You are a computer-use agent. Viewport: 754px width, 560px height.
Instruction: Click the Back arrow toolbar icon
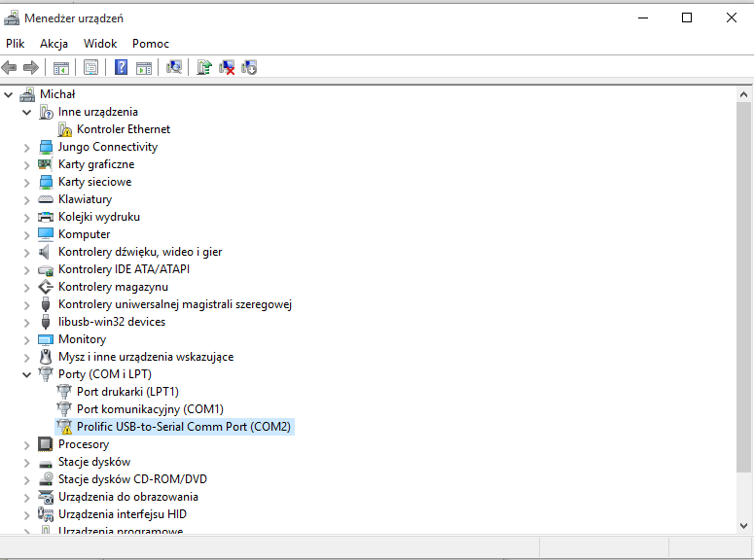pyautogui.click(x=9, y=67)
